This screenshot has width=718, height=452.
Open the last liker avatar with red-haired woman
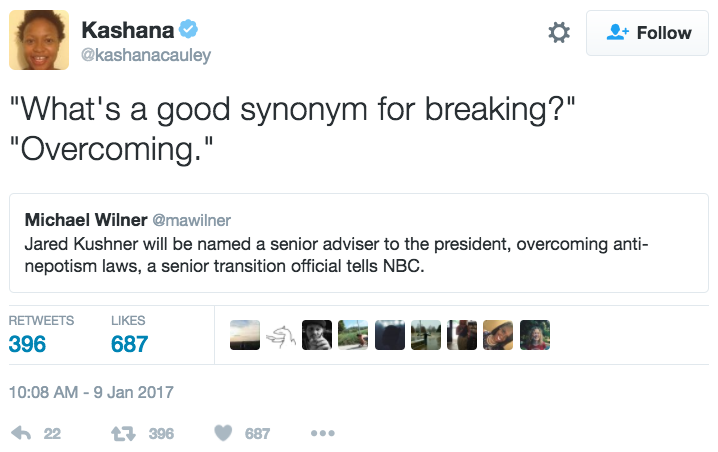click(534, 335)
